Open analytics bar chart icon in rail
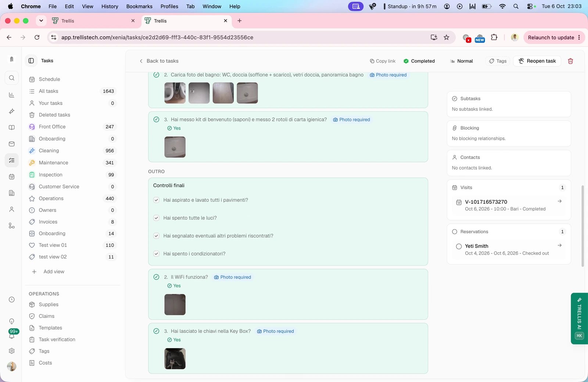The image size is (588, 382). click(12, 95)
